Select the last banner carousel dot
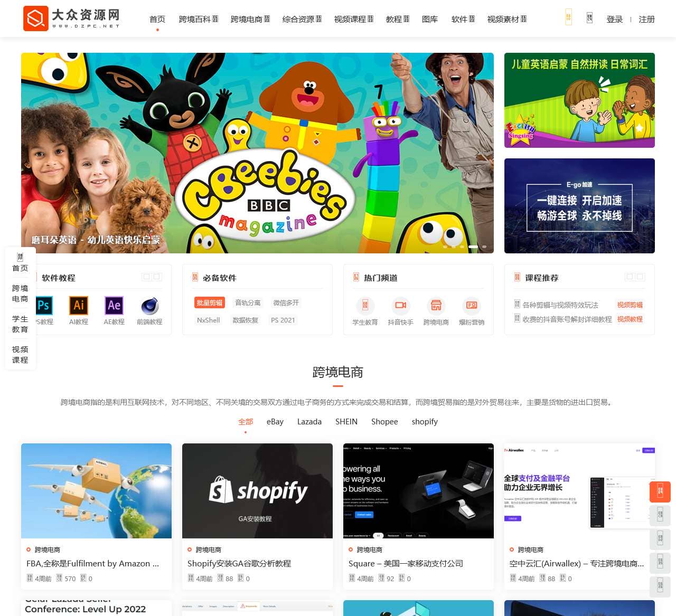Image resolution: width=676 pixels, height=616 pixels. click(484, 247)
